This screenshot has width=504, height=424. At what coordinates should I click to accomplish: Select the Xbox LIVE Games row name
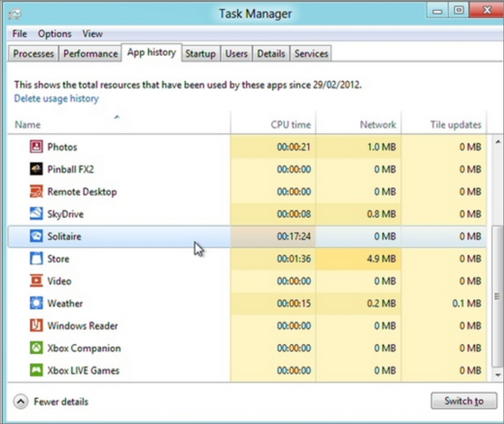coord(83,371)
